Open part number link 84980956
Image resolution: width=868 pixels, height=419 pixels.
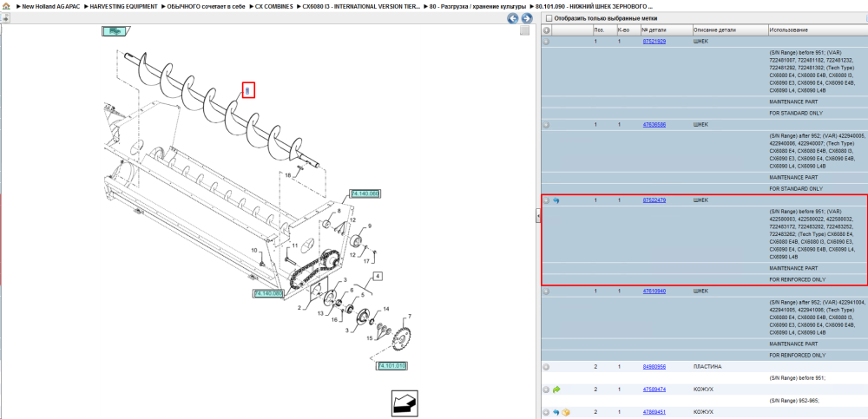[x=654, y=366]
